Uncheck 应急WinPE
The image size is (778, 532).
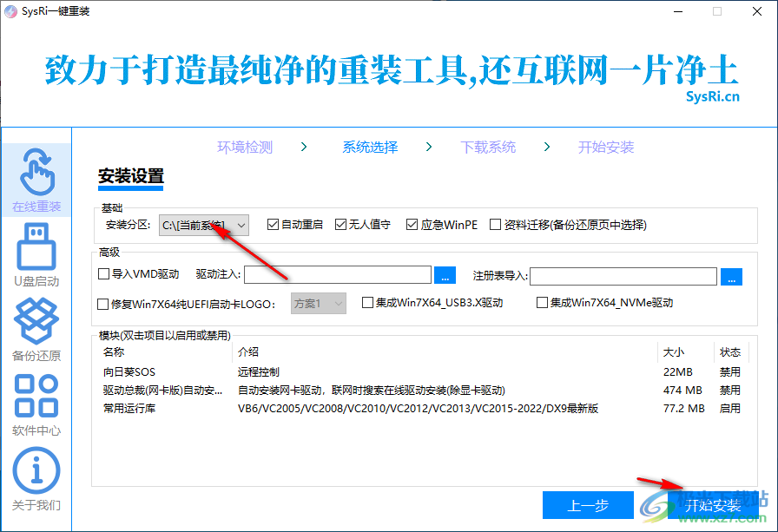pyautogui.click(x=411, y=224)
